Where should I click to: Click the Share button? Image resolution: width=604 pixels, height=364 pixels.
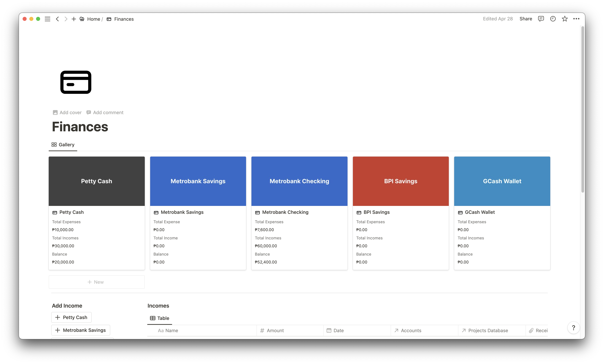pyautogui.click(x=526, y=19)
